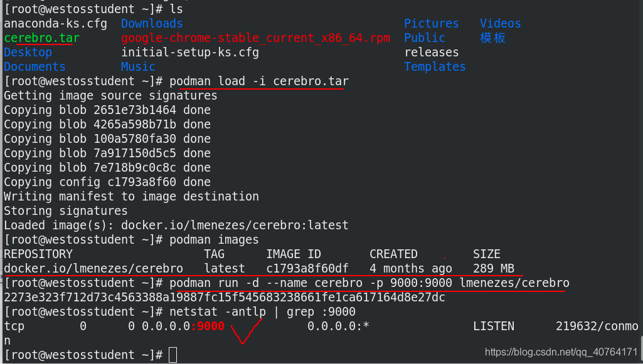
Task: Select the Getting image source signatures line
Action: pyautogui.click(x=110, y=95)
